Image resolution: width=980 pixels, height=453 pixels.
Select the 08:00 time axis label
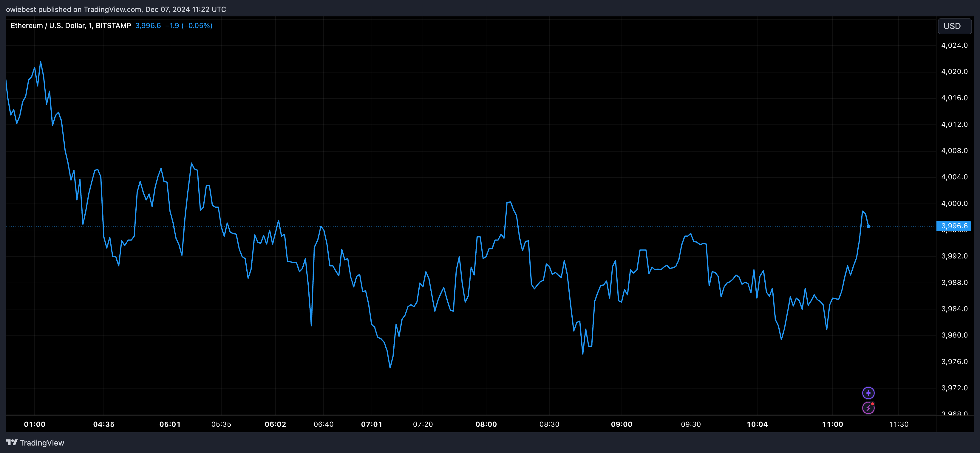click(x=486, y=424)
